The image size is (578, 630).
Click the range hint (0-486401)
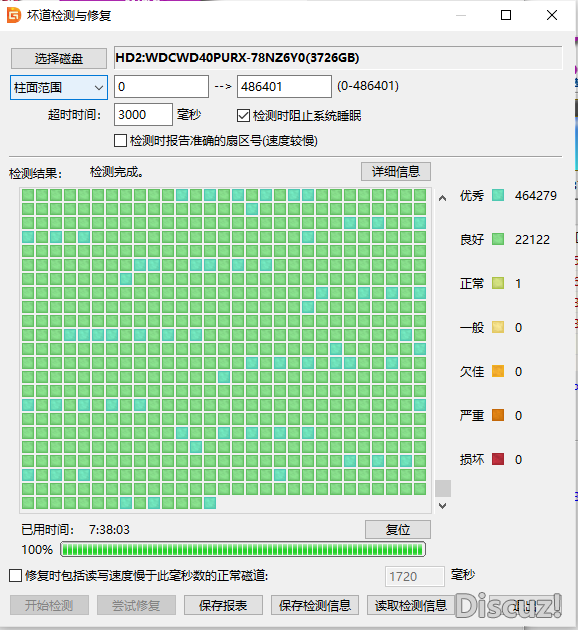pos(368,86)
